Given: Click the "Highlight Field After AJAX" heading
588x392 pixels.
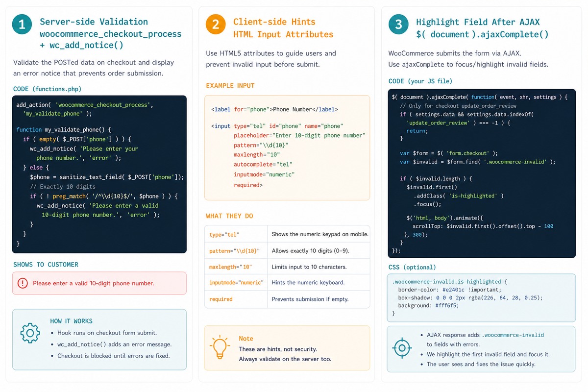Looking at the screenshot, I should click(x=478, y=22).
